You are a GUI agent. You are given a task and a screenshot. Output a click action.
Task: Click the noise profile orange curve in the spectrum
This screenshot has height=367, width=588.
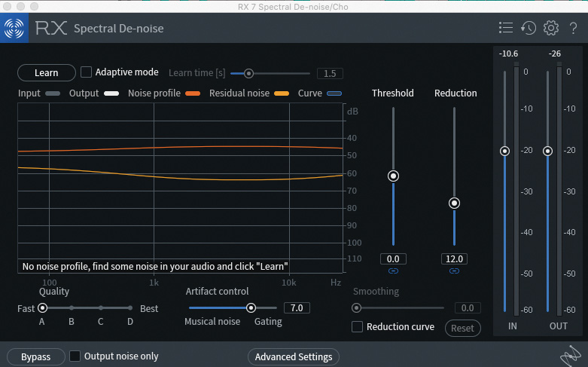(x=180, y=148)
